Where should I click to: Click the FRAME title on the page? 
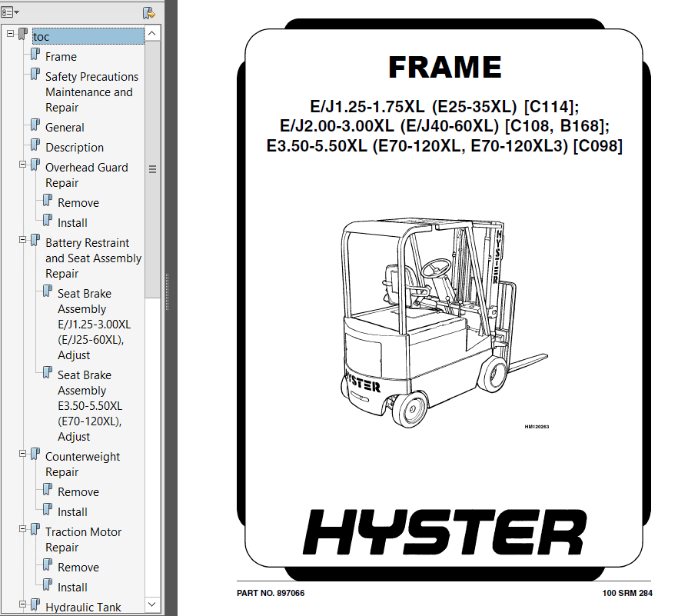tap(444, 67)
